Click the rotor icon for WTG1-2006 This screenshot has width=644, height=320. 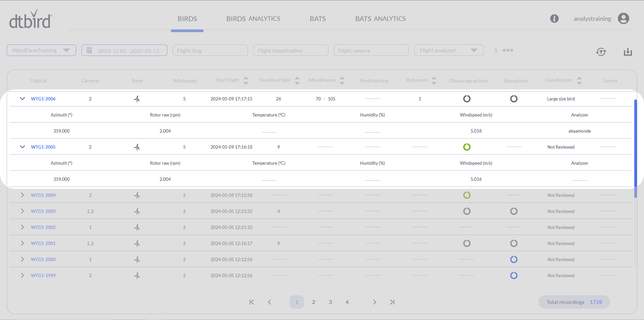click(137, 99)
